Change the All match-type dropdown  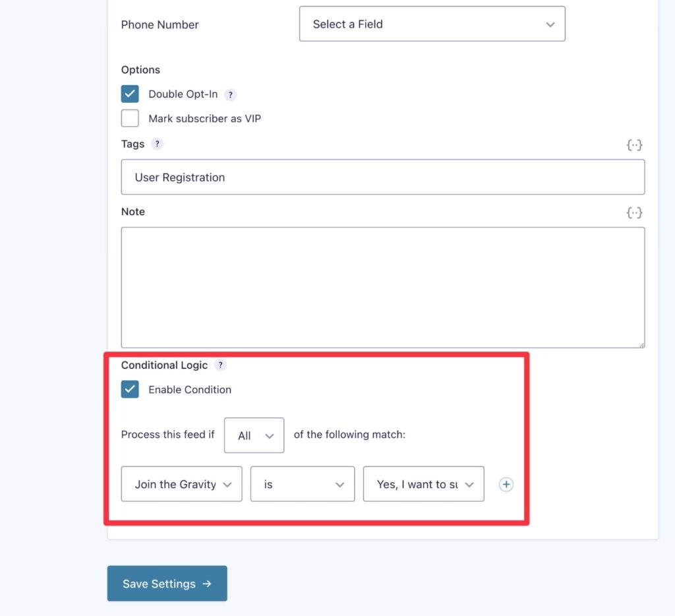click(x=254, y=435)
